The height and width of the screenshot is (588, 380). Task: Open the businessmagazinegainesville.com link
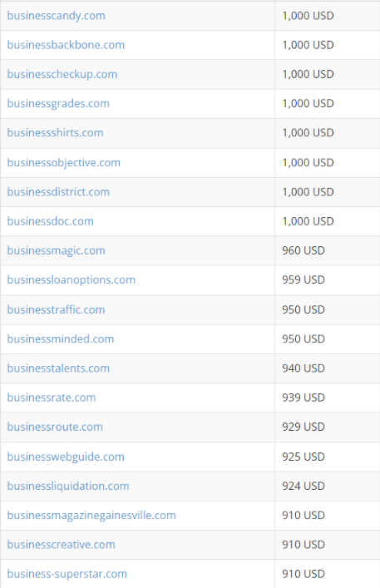tap(91, 516)
